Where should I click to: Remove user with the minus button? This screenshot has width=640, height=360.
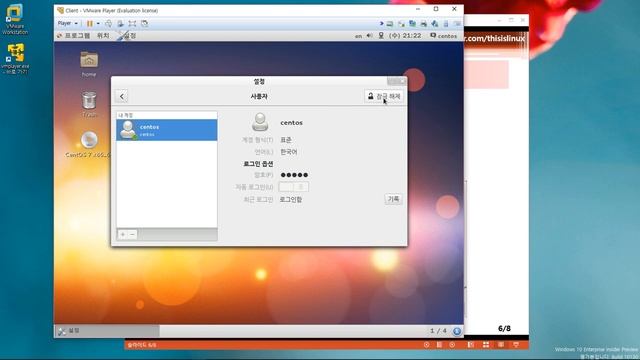(132, 234)
